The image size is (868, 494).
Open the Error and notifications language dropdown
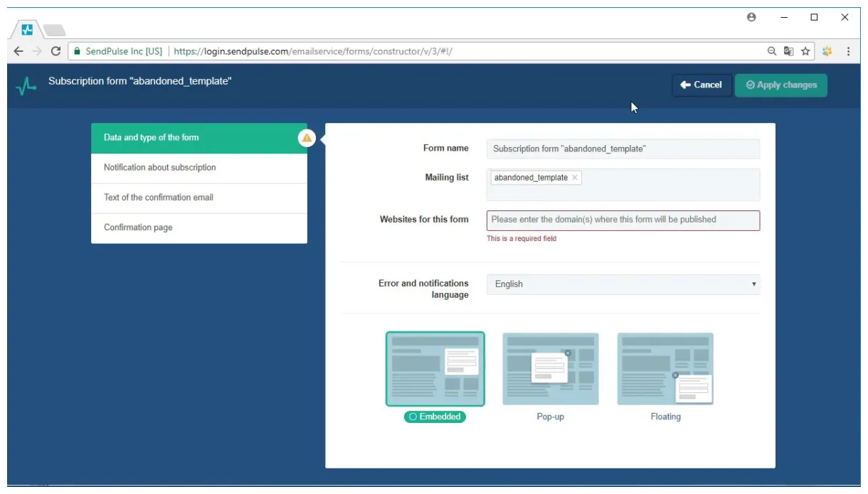623,284
